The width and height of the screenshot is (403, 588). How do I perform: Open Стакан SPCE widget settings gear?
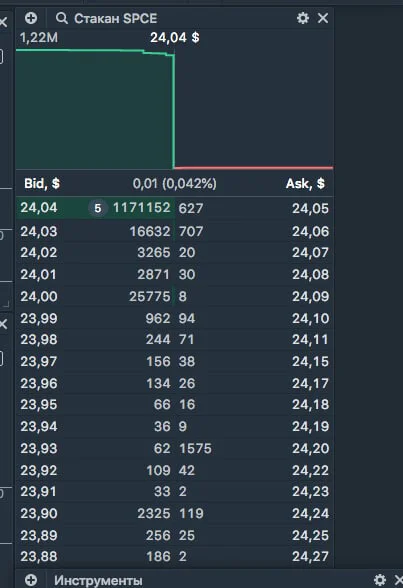[x=303, y=18]
